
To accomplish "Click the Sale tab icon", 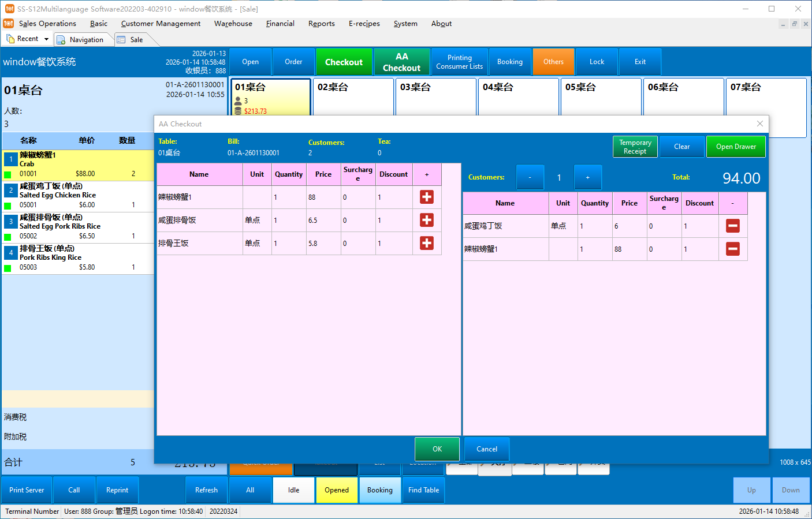I will (x=121, y=40).
